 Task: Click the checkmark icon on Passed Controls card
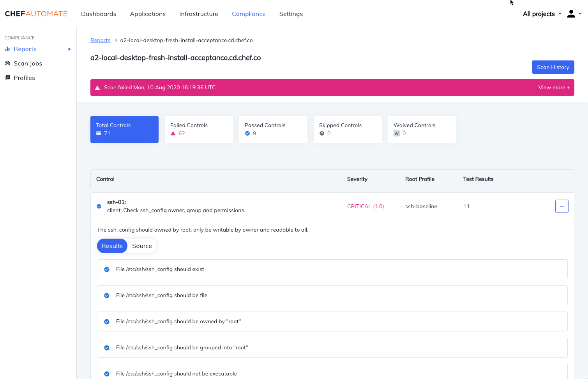click(x=247, y=133)
